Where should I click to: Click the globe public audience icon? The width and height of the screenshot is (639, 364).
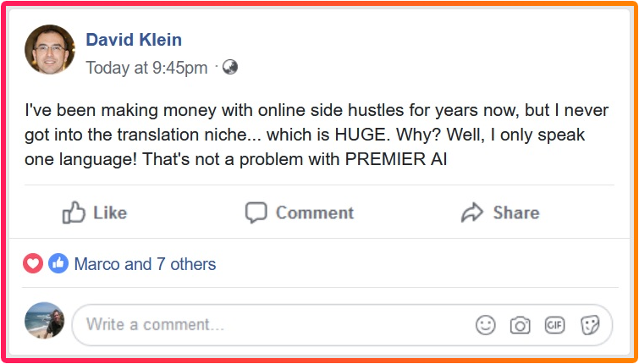pos(229,68)
